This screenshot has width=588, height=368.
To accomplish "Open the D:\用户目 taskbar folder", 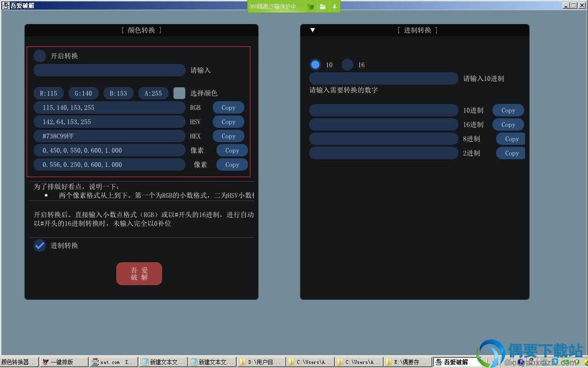I will [x=261, y=362].
